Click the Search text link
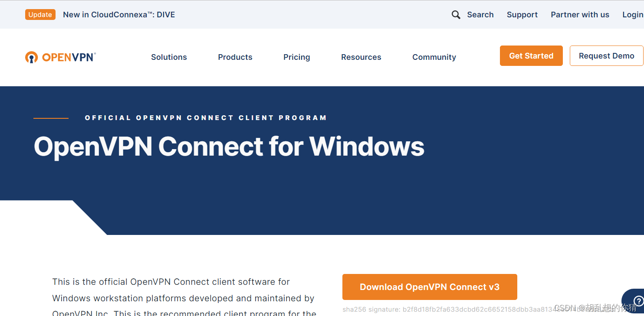The height and width of the screenshot is (316, 644). click(480, 15)
